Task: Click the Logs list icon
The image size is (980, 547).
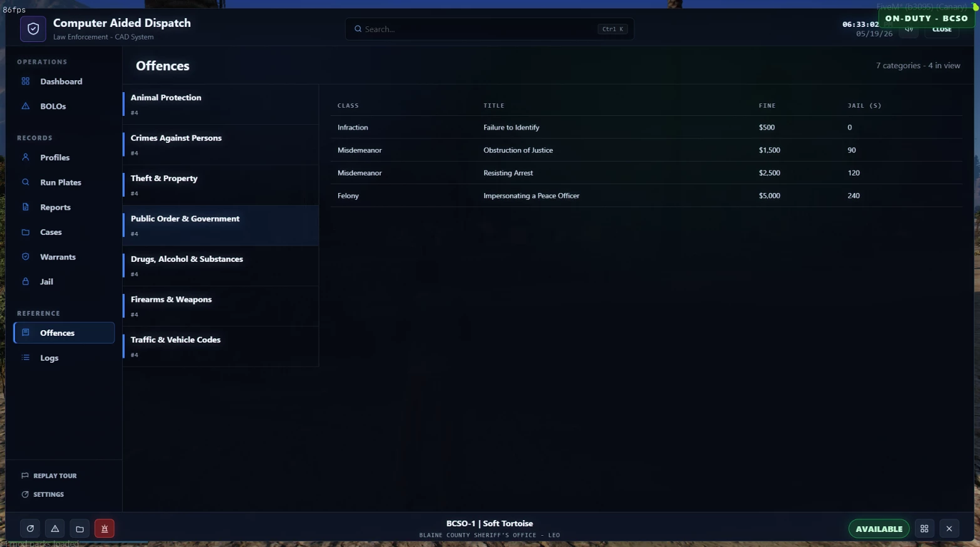Action: click(x=26, y=358)
